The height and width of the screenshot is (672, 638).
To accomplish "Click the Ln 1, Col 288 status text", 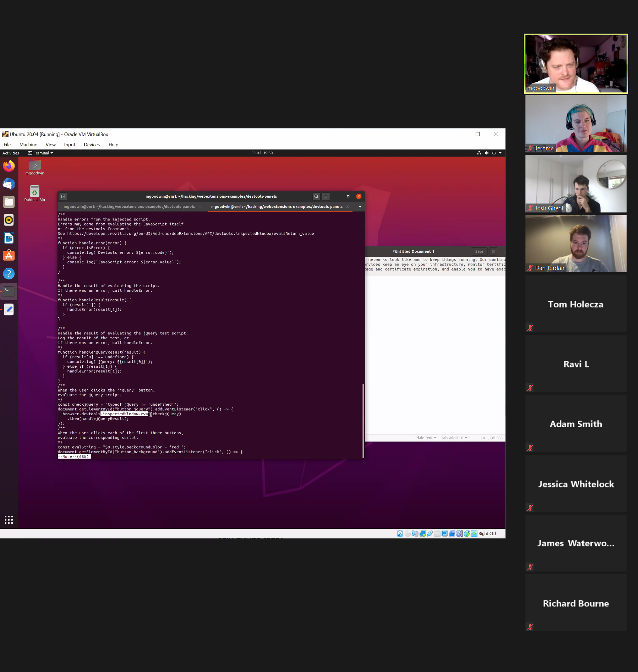I will (x=491, y=438).
